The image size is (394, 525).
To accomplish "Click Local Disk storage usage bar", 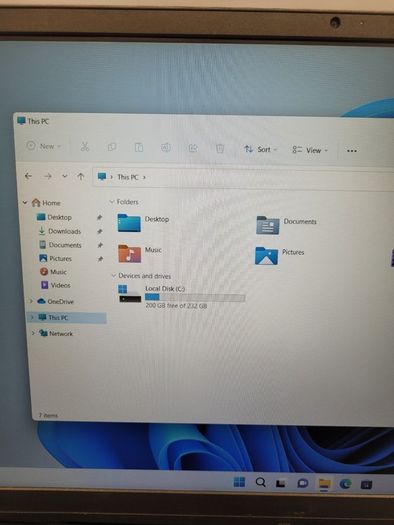I will [195, 297].
